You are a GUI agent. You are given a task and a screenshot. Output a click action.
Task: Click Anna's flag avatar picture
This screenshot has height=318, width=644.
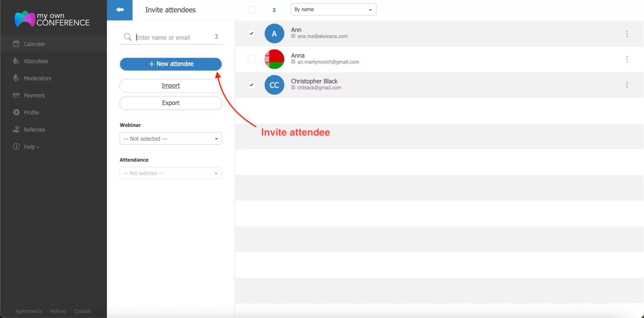pyautogui.click(x=274, y=59)
